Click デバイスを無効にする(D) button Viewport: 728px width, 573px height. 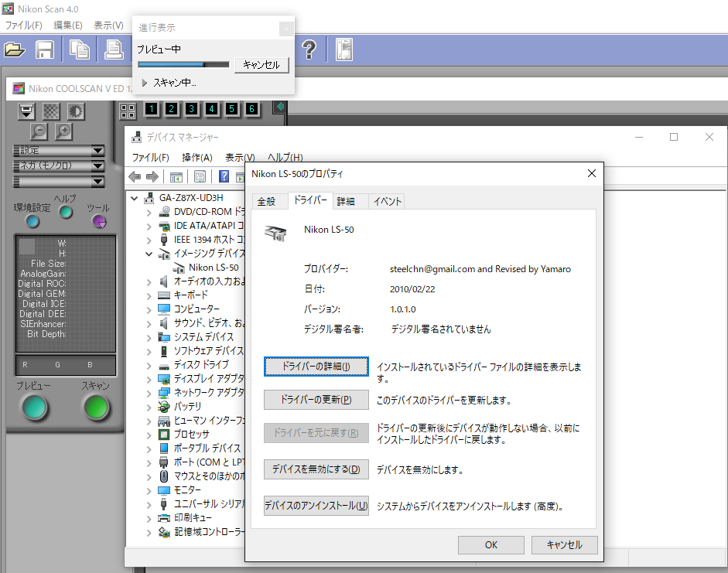click(316, 469)
